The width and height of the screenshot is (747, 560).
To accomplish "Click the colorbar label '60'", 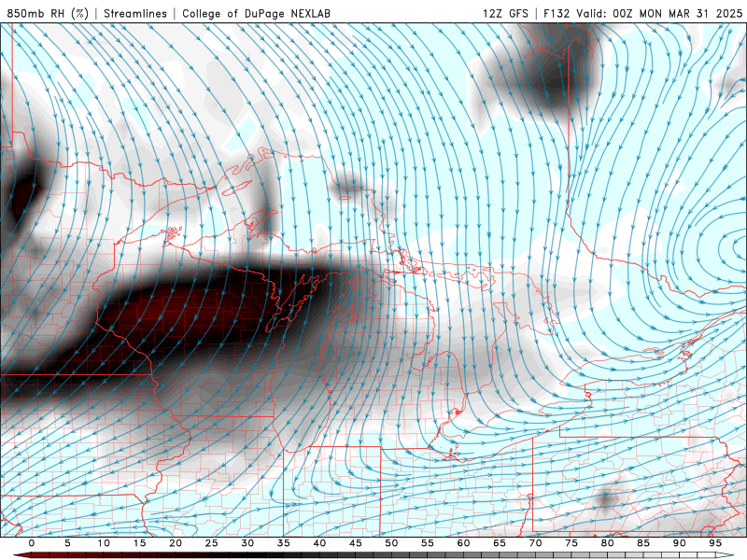I will 463,543.
